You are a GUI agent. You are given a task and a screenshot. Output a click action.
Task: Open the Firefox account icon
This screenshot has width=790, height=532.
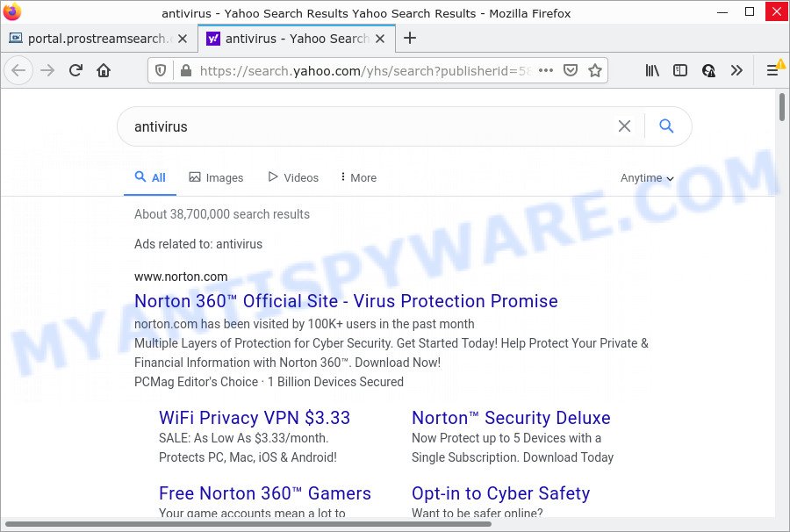[708, 70]
